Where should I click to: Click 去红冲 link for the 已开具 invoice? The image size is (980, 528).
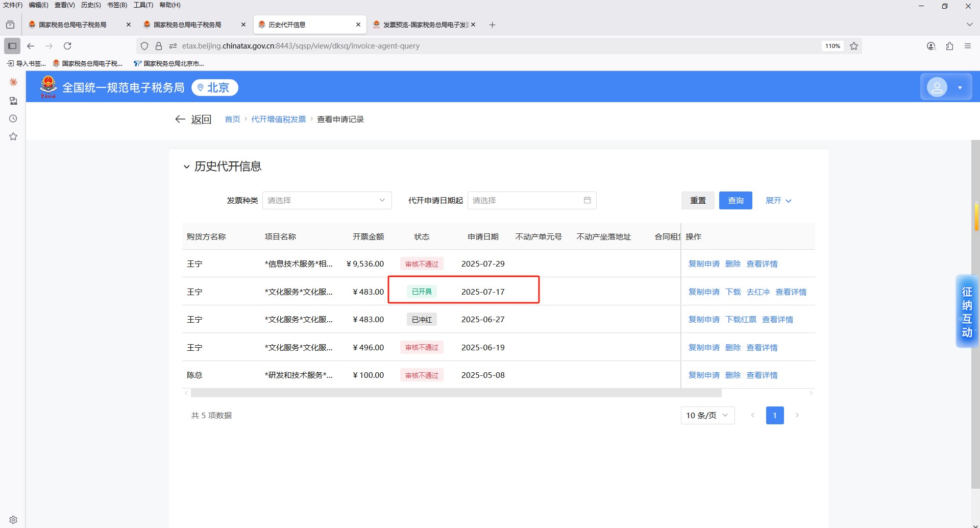pos(757,292)
